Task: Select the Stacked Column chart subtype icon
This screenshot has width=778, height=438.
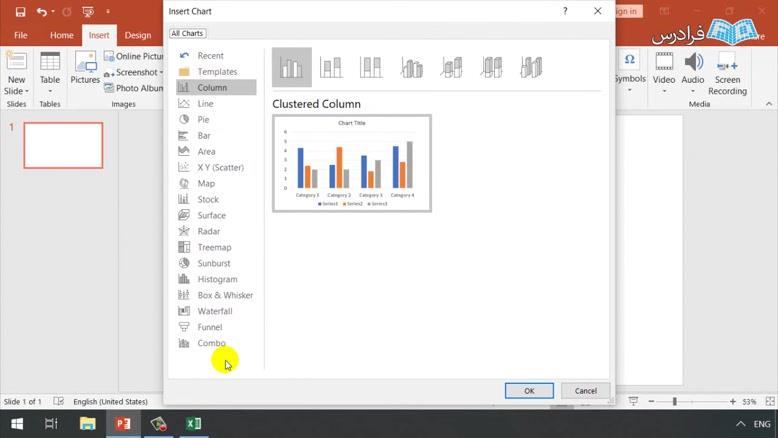Action: tap(331, 68)
